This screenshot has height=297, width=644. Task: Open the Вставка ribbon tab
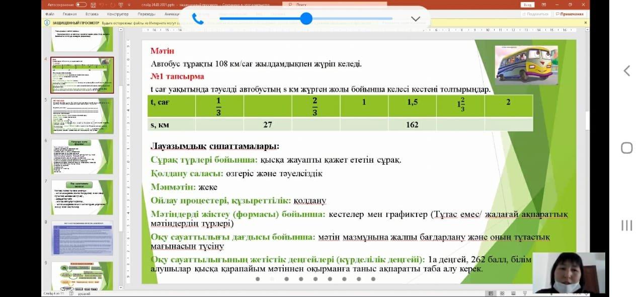tap(92, 15)
